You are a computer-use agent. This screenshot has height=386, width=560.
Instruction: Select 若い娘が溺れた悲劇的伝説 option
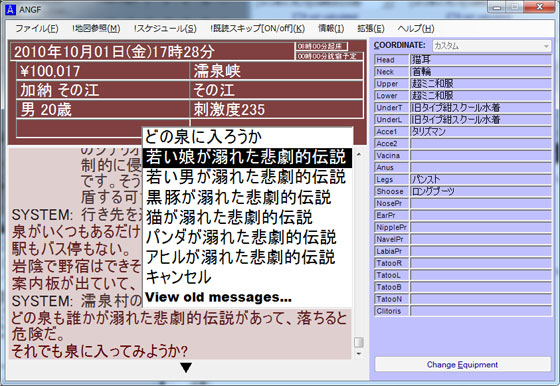coord(247,157)
